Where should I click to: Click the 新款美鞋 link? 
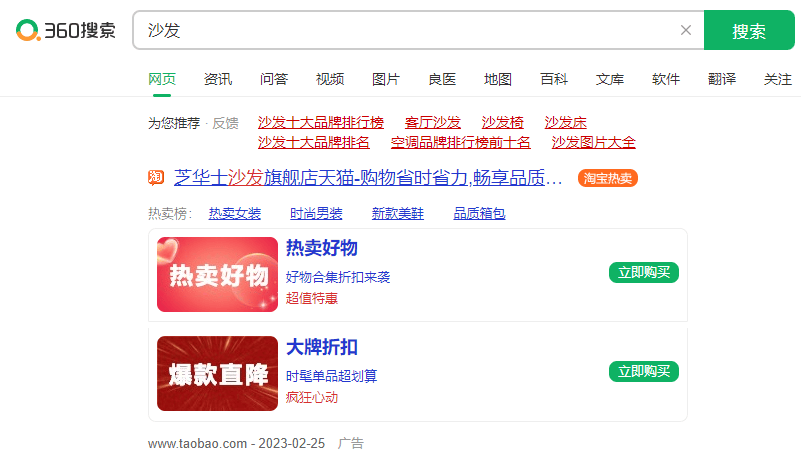coord(398,214)
